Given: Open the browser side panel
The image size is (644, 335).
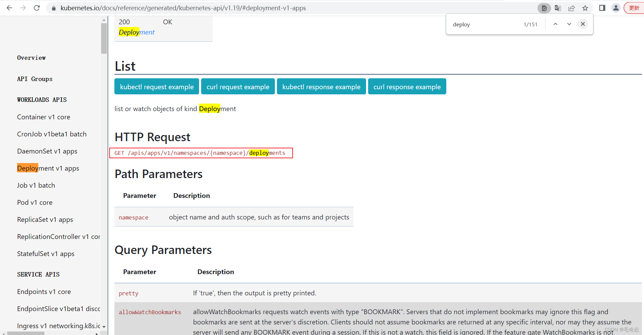Looking at the screenshot, I should coord(602,8).
